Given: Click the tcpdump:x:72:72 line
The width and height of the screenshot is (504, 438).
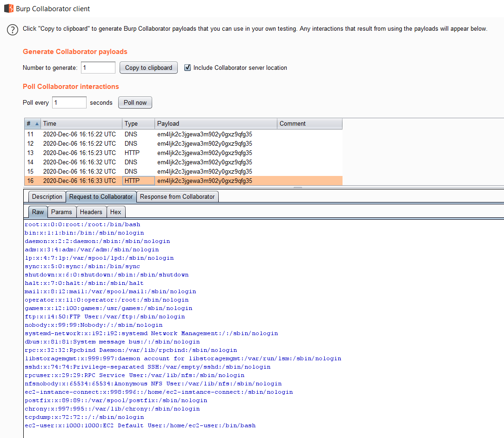Looking at the screenshot, I should click(x=84, y=417).
